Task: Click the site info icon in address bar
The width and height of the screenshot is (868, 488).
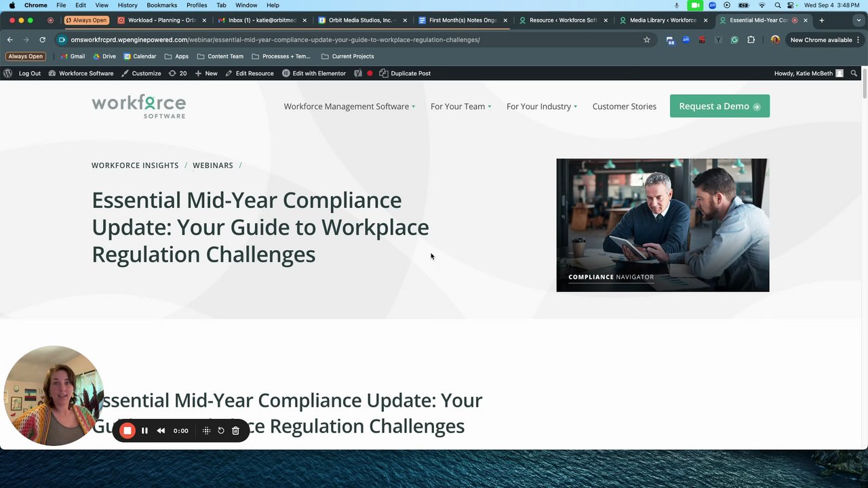Action: pos(62,40)
